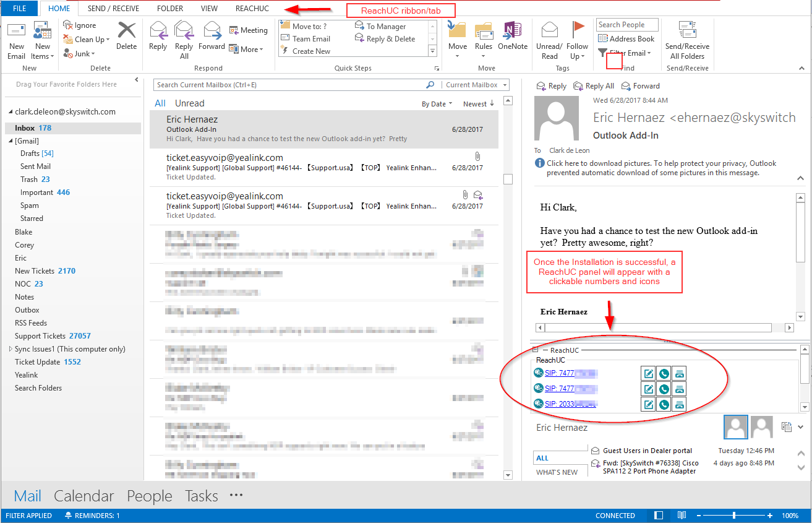Adjust the zoom slider handle in the status bar

[734, 516]
